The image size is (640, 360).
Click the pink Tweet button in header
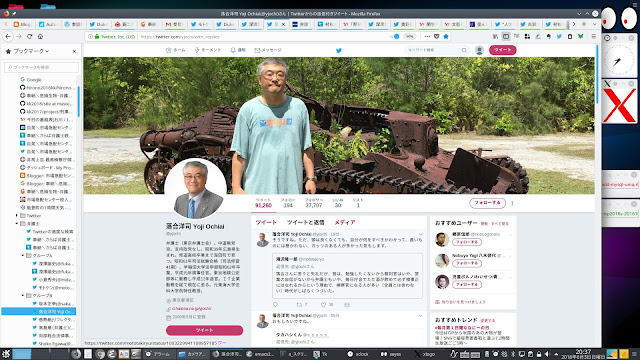pyautogui.click(x=502, y=50)
